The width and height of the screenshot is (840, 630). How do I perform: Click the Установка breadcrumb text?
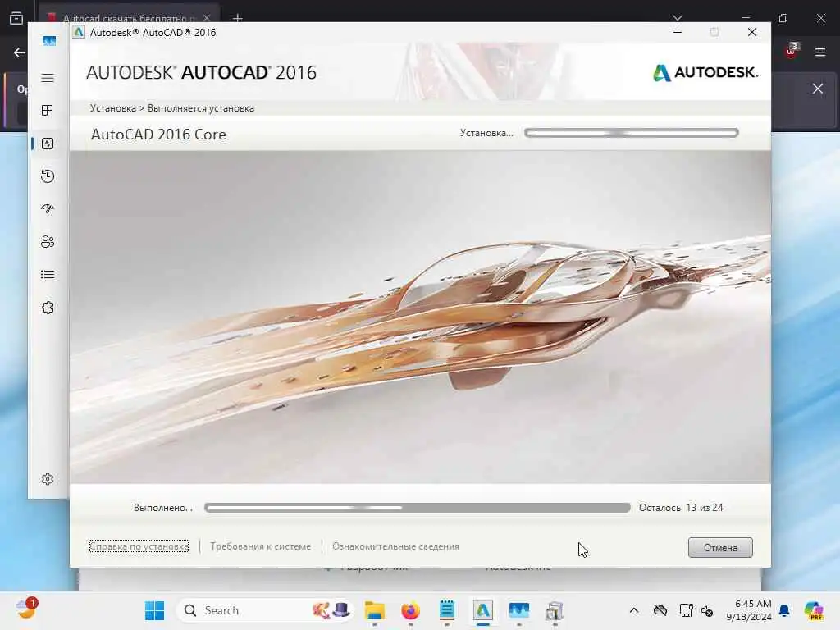(x=112, y=108)
